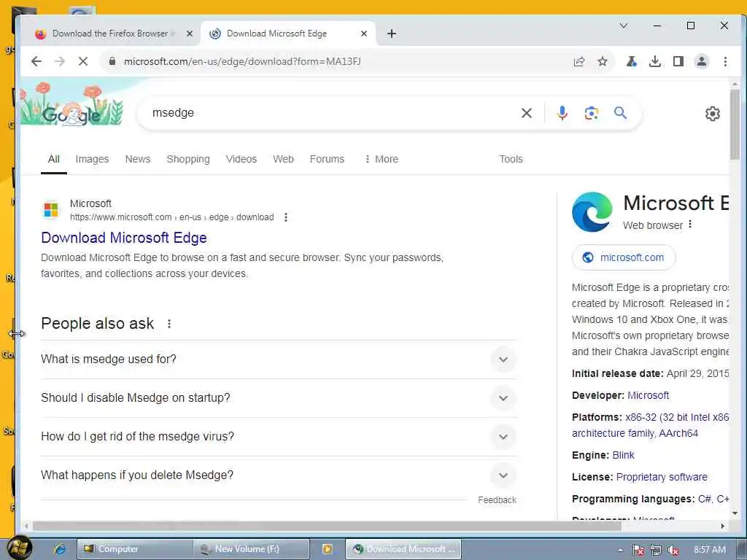Open the tab search chevron
This screenshot has height=560, width=747.
point(623,26)
